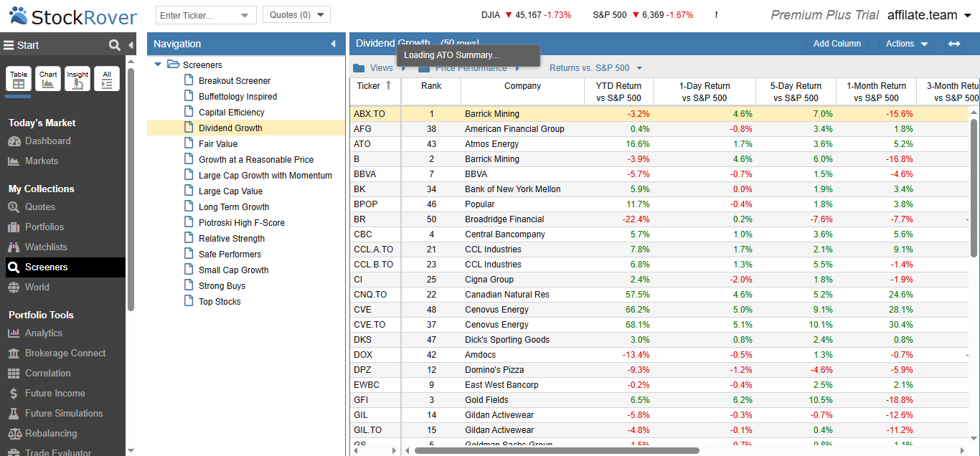Click the table horizontal scrollbar
This screenshot has height=456, width=980.
(557, 450)
